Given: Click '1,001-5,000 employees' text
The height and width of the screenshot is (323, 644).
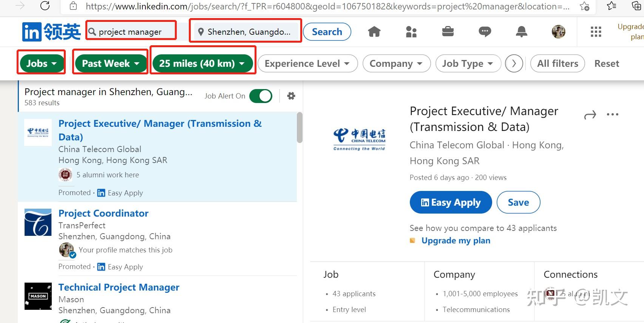Looking at the screenshot, I should click(x=480, y=294).
